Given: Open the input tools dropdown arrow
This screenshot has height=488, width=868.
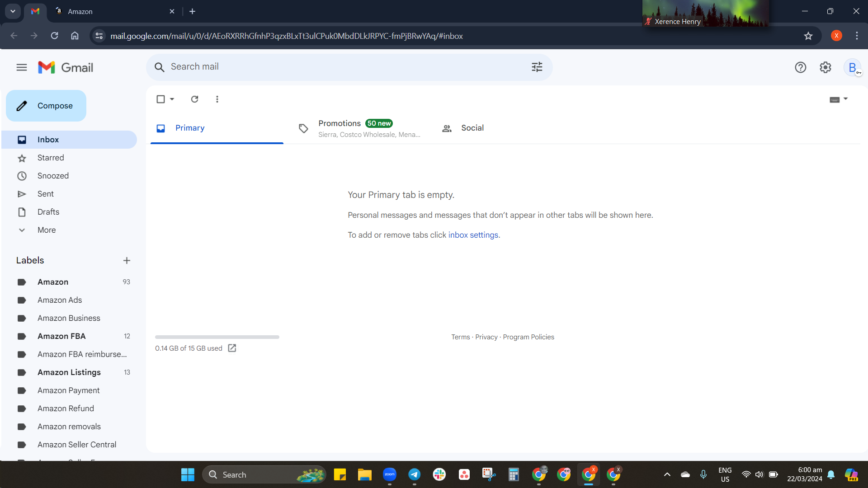Looking at the screenshot, I should pos(845,99).
